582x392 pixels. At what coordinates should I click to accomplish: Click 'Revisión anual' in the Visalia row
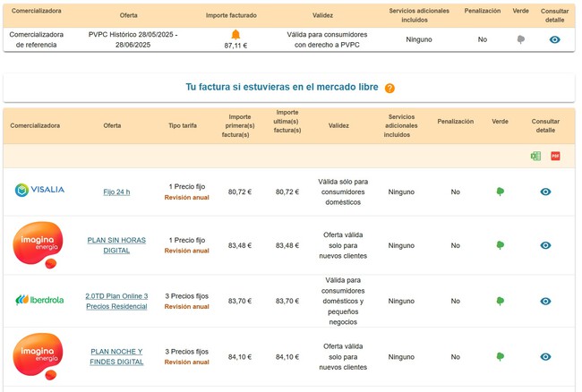coord(187,198)
